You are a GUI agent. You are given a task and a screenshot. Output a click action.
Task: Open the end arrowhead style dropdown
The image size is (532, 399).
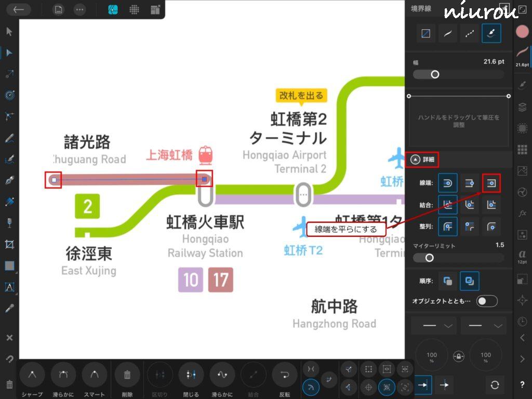[483, 326]
